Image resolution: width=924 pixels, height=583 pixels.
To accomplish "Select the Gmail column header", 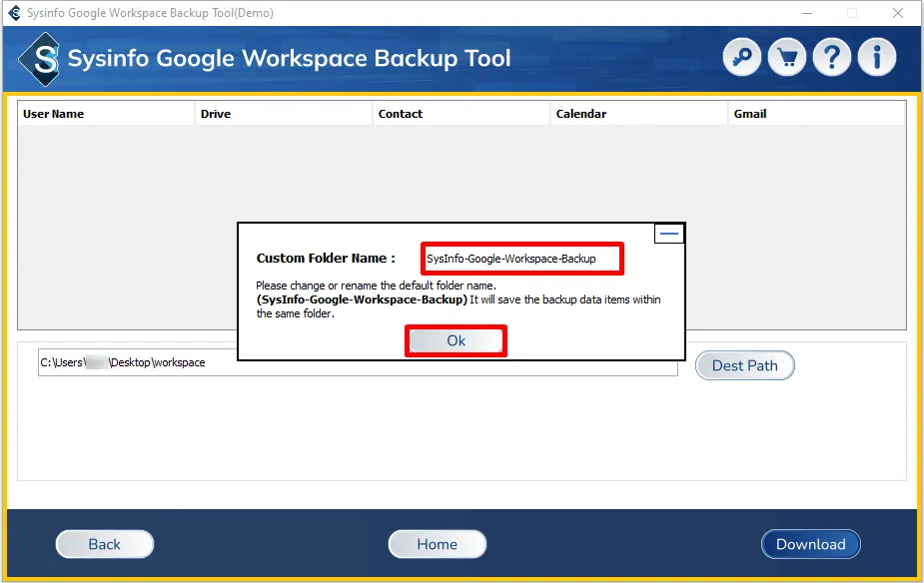I will click(x=817, y=114).
